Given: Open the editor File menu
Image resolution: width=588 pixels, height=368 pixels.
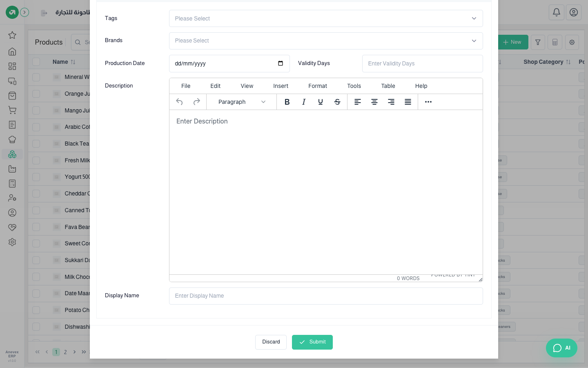Looking at the screenshot, I should tap(186, 86).
